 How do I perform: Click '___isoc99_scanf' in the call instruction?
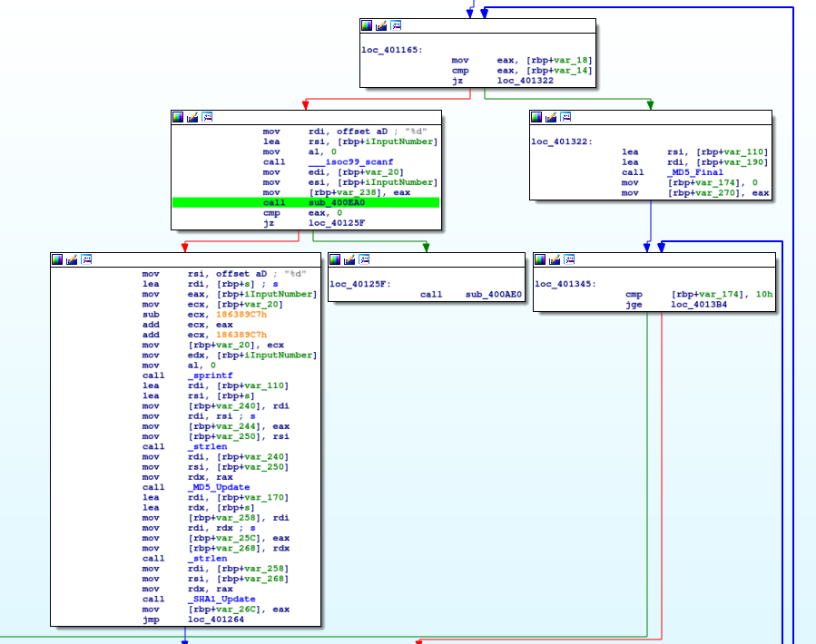(x=350, y=162)
